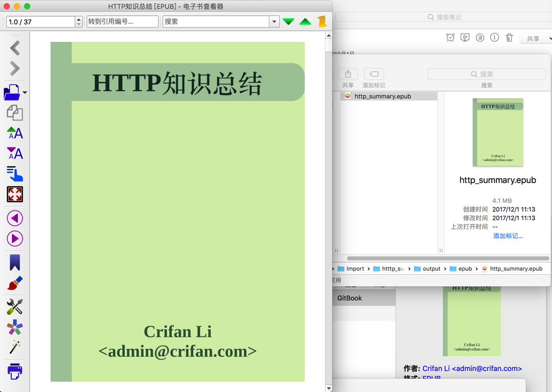The image size is (552, 392).
Task: Click http_summary.epub in Finder path bar
Action: [x=512, y=269]
